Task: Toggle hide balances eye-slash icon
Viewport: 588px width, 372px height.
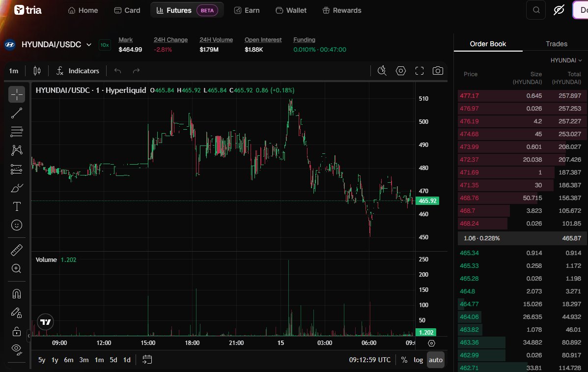Action: click(559, 10)
